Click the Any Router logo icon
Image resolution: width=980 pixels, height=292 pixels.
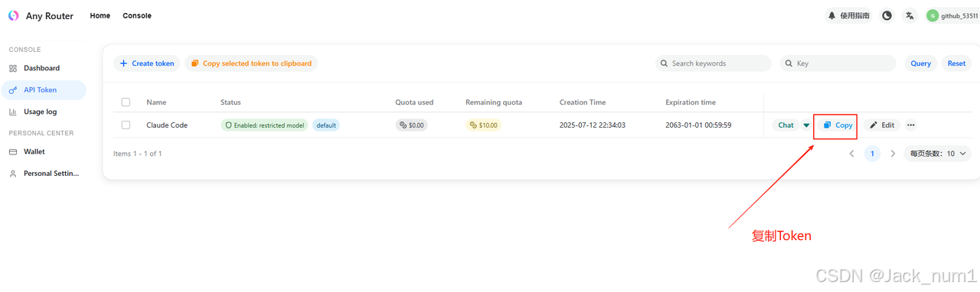pos(13,15)
